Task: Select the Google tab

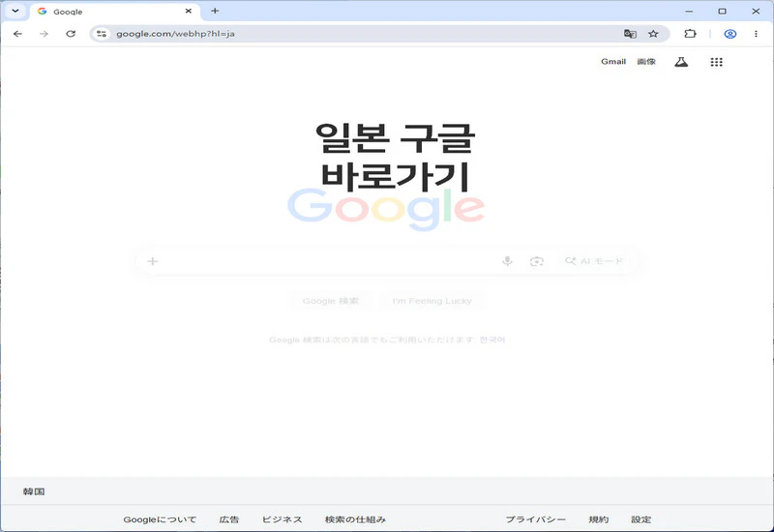Action: (114, 12)
